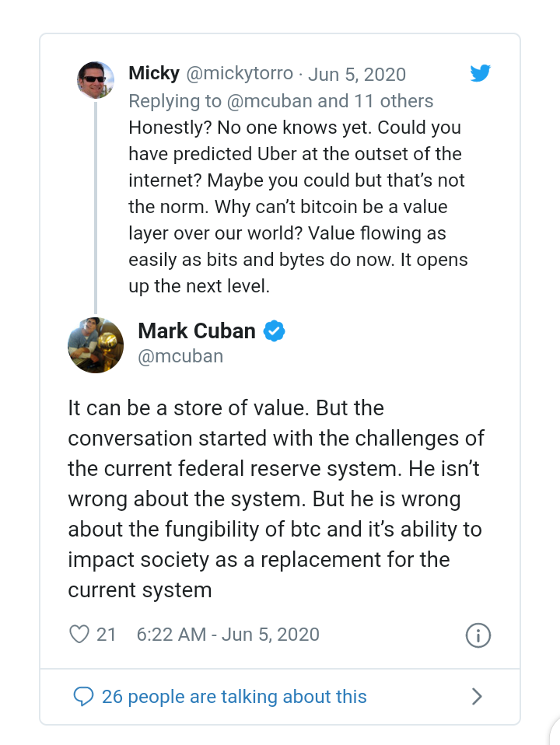Click Micky's reply text about Uber
Screen dimensions: 560x745
tap(298, 207)
